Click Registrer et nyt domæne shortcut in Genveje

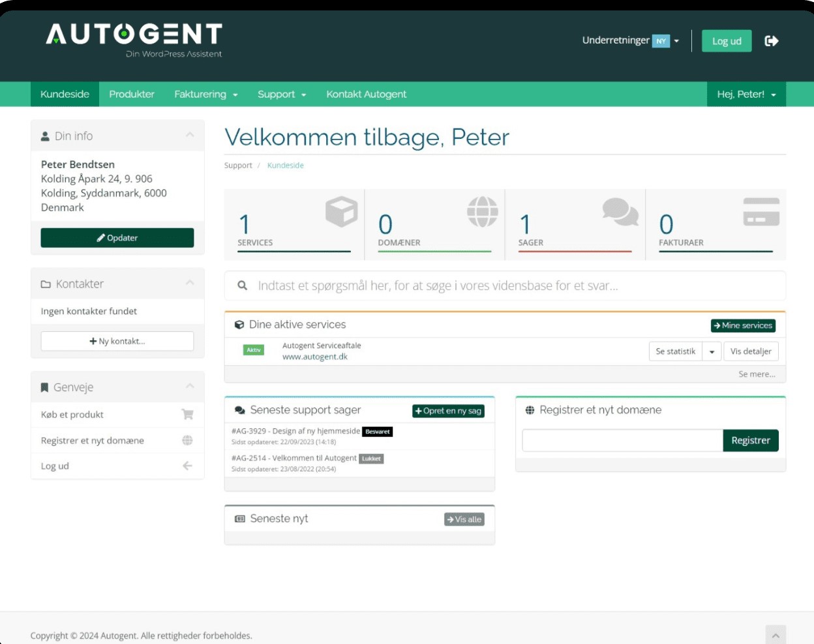coord(117,441)
